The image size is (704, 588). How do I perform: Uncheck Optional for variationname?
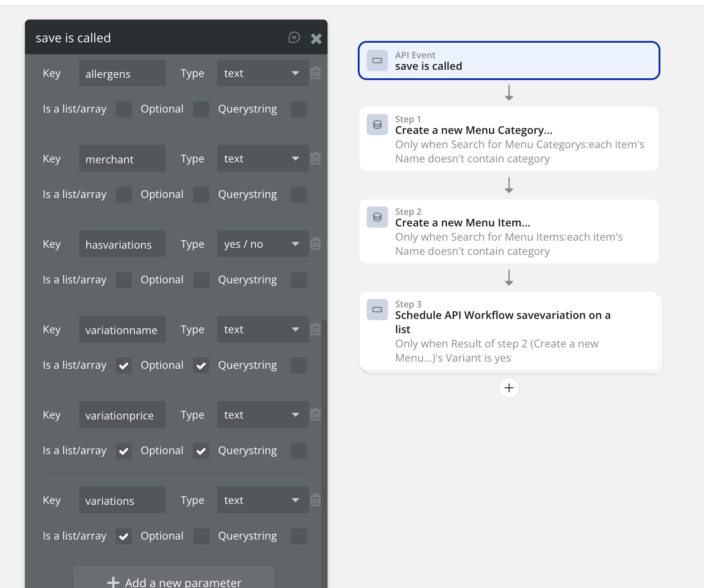click(x=201, y=366)
